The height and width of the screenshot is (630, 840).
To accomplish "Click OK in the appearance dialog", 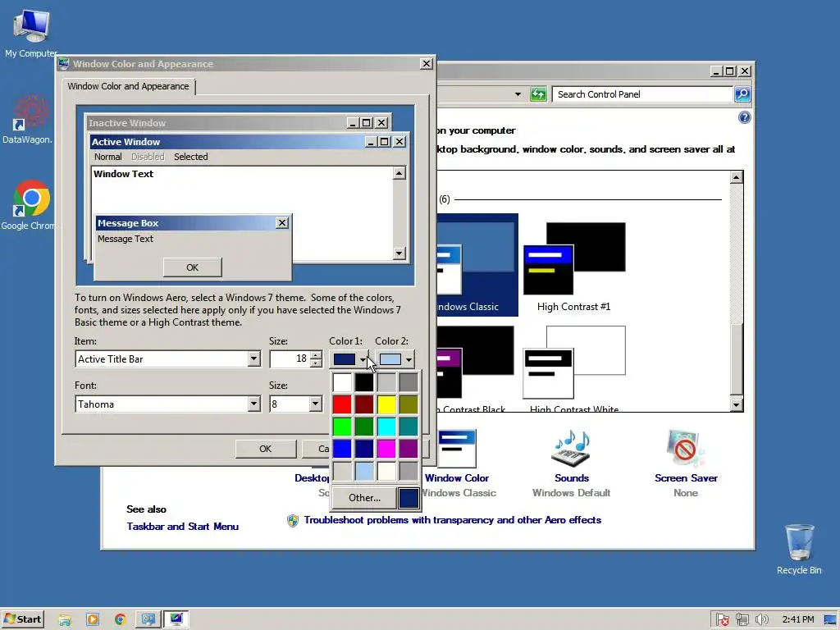I will (x=265, y=449).
